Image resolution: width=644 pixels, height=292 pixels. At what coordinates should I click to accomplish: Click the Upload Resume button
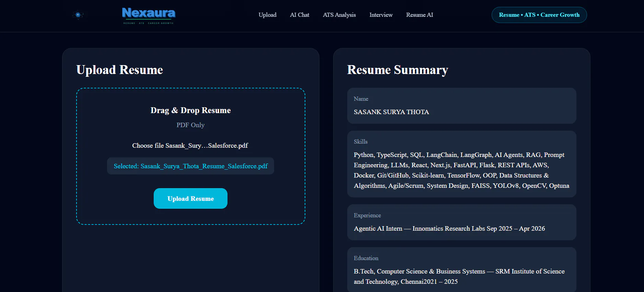190,198
